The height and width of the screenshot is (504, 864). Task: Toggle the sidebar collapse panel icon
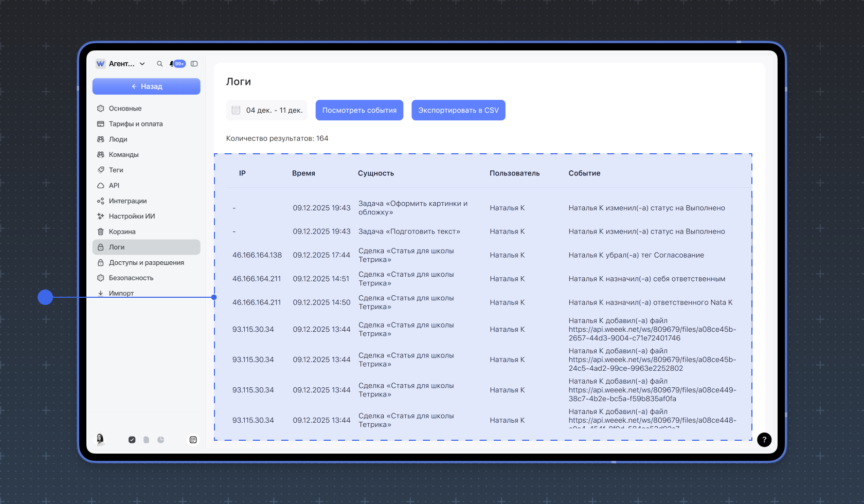coord(194,64)
